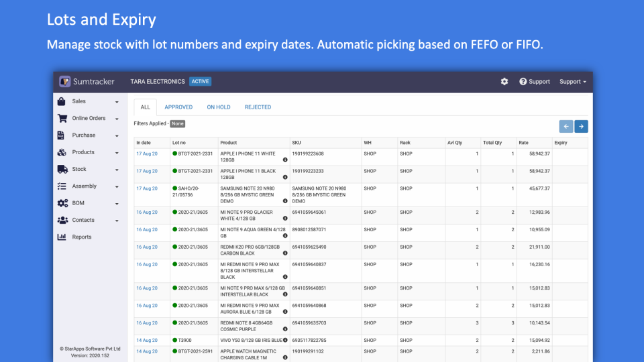The height and width of the screenshot is (362, 644).
Task: Click info icon for Vivo Y50 Iris Blue
Action: [285, 340]
